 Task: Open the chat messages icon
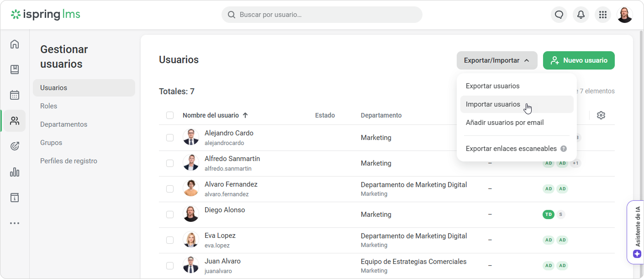click(x=559, y=15)
